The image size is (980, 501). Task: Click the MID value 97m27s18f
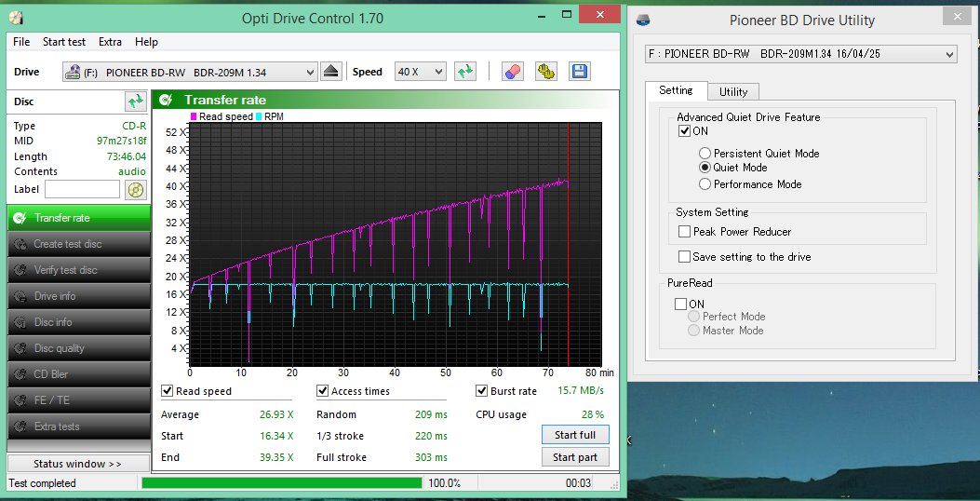(x=121, y=142)
